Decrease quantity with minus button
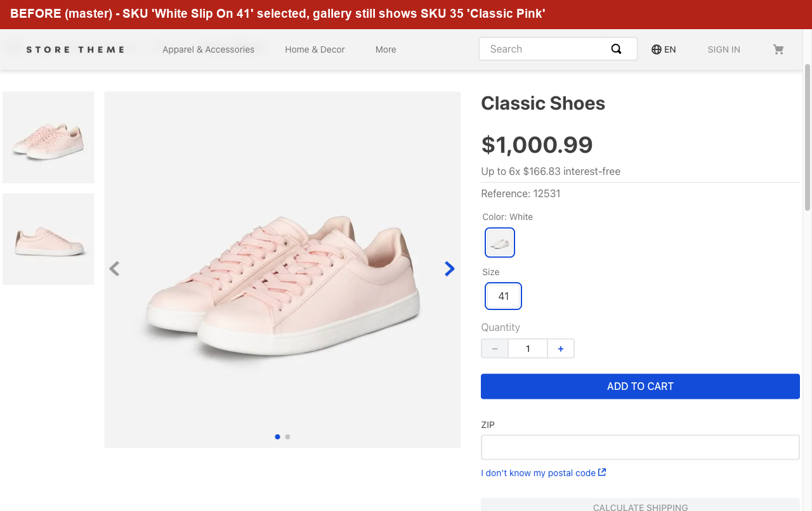The width and height of the screenshot is (812, 511). pyautogui.click(x=495, y=349)
